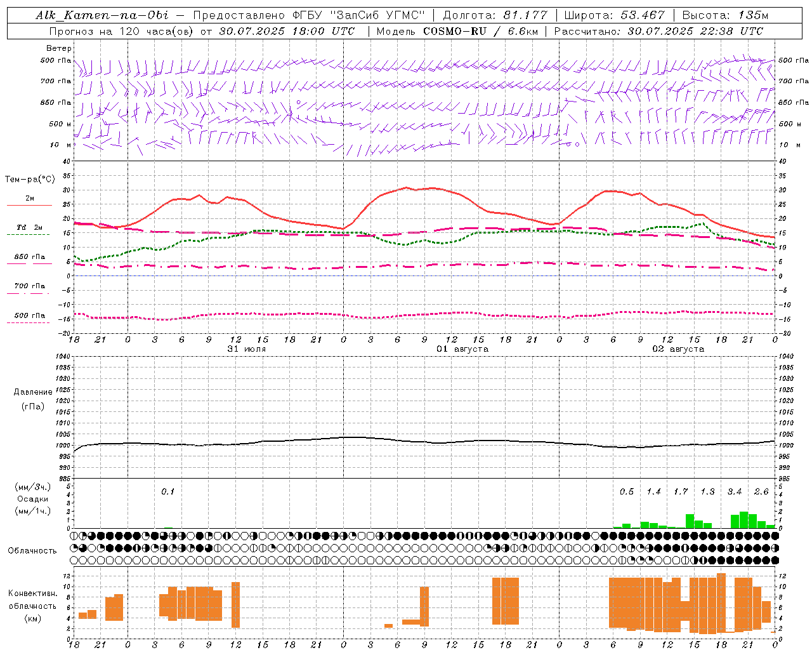Select the 1.7 precipitation total
This screenshot has height=650, width=812.
tap(681, 491)
